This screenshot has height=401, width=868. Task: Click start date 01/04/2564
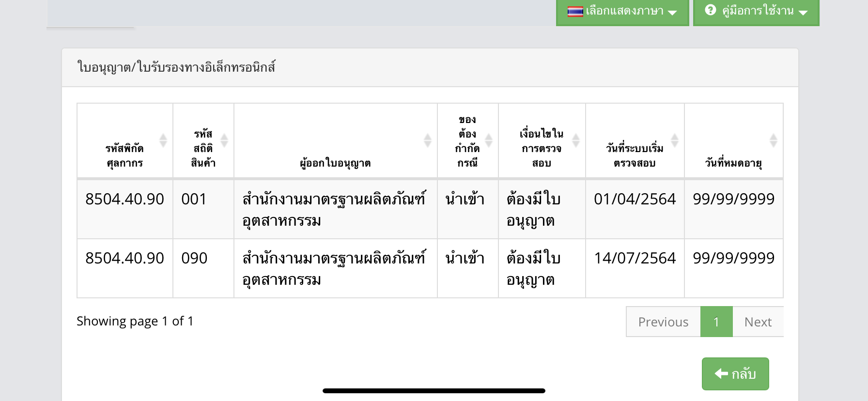pos(635,199)
